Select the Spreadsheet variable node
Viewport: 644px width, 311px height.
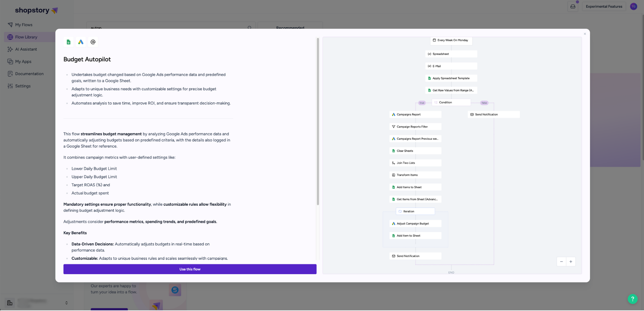tap(451, 54)
